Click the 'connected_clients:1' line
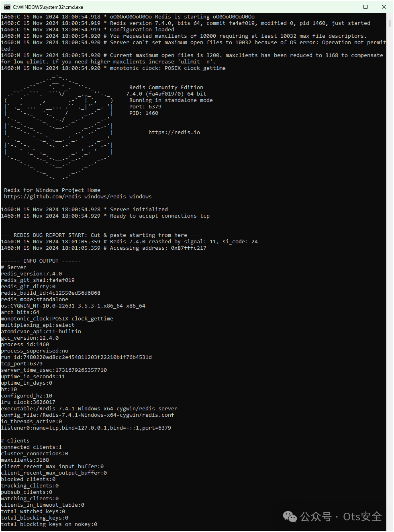Image resolution: width=394 pixels, height=532 pixels. pyautogui.click(x=31, y=447)
